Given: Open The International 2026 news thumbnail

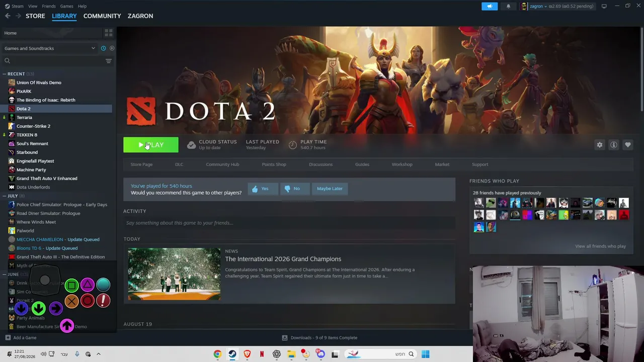Looking at the screenshot, I should [x=174, y=274].
